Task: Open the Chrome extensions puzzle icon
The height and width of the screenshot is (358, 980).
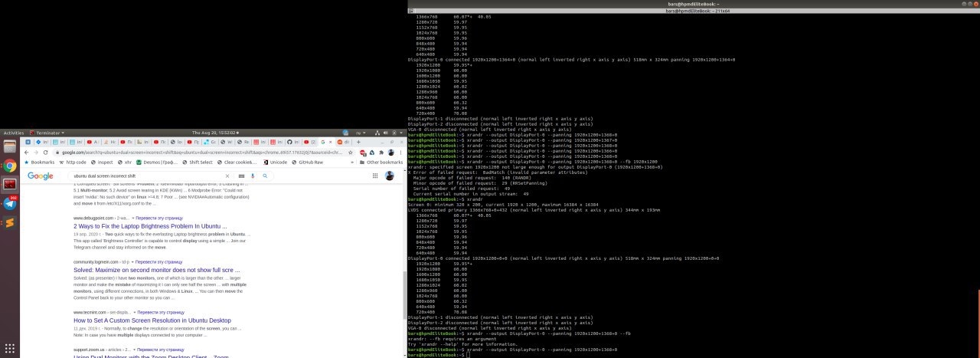Action: click(381, 153)
